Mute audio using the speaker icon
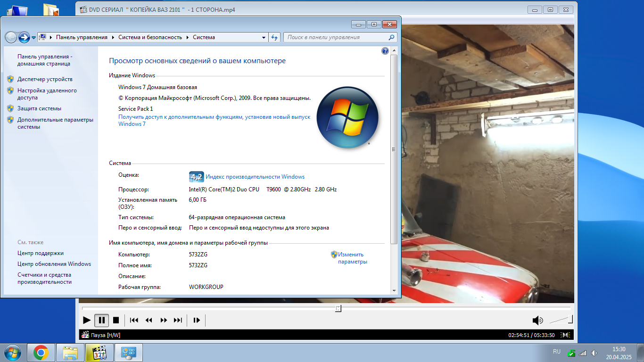Image resolution: width=644 pixels, height=362 pixels. [x=537, y=321]
